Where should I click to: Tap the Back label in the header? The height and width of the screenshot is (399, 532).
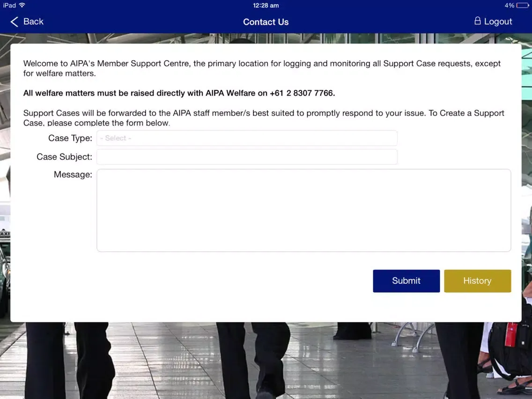coord(33,22)
